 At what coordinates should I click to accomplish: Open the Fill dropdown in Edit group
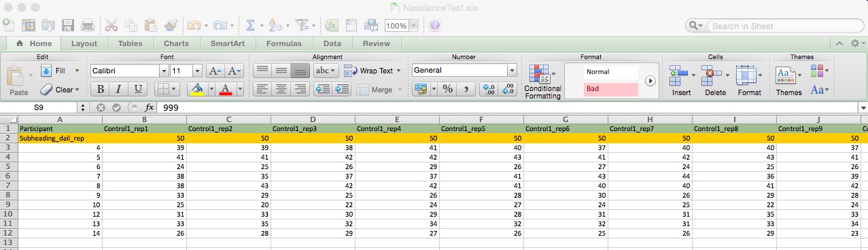tap(77, 71)
